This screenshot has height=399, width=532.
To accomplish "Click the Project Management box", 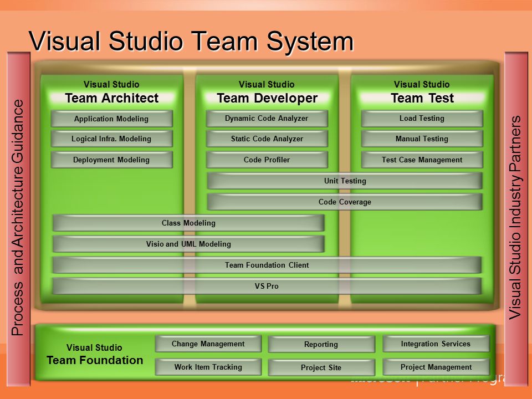I will 436,367.
